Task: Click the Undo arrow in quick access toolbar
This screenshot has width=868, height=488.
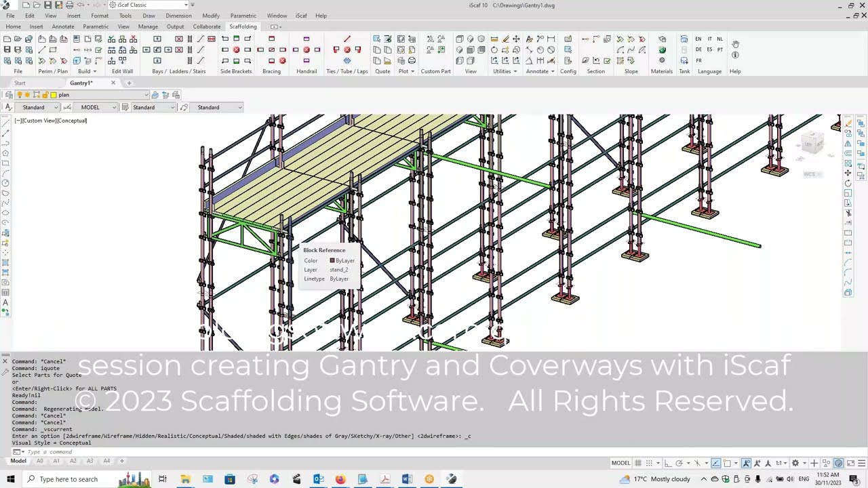Action: pyautogui.click(x=81, y=5)
